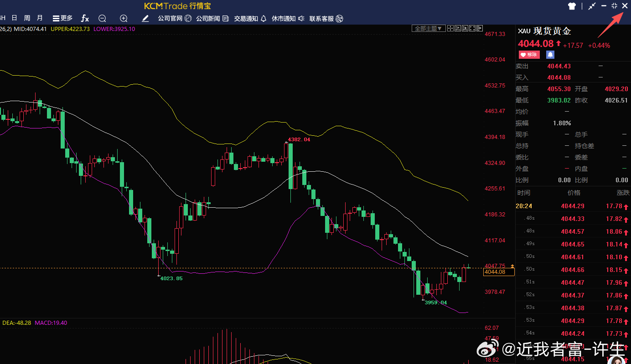Image resolution: width=631 pixels, height=364 pixels.
Task: Open the skin theme t-shirt icon
Action: [572, 6]
